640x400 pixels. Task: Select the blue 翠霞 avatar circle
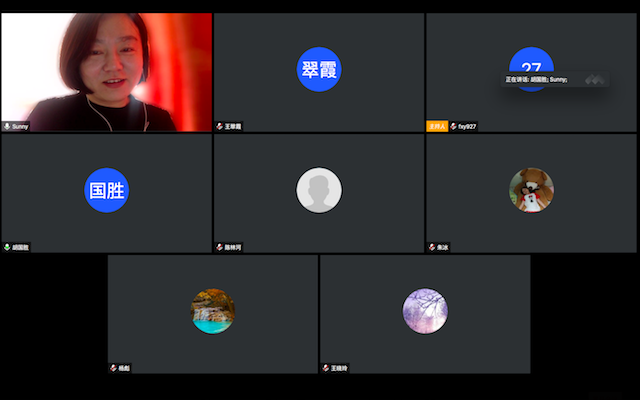click(x=319, y=69)
